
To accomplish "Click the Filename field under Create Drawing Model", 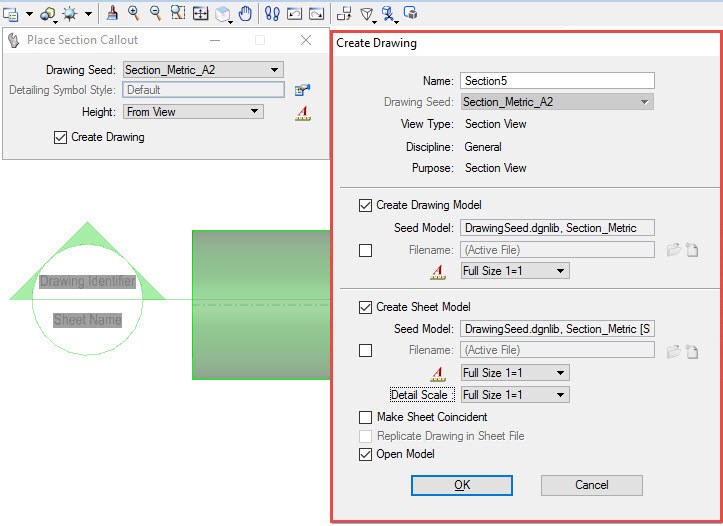I will 557,250.
